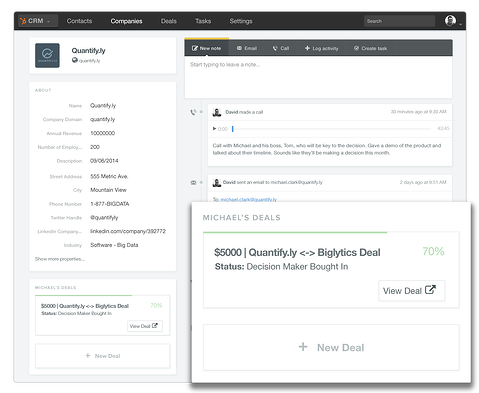
Task: Click the large + New Deal button
Action: point(331,347)
